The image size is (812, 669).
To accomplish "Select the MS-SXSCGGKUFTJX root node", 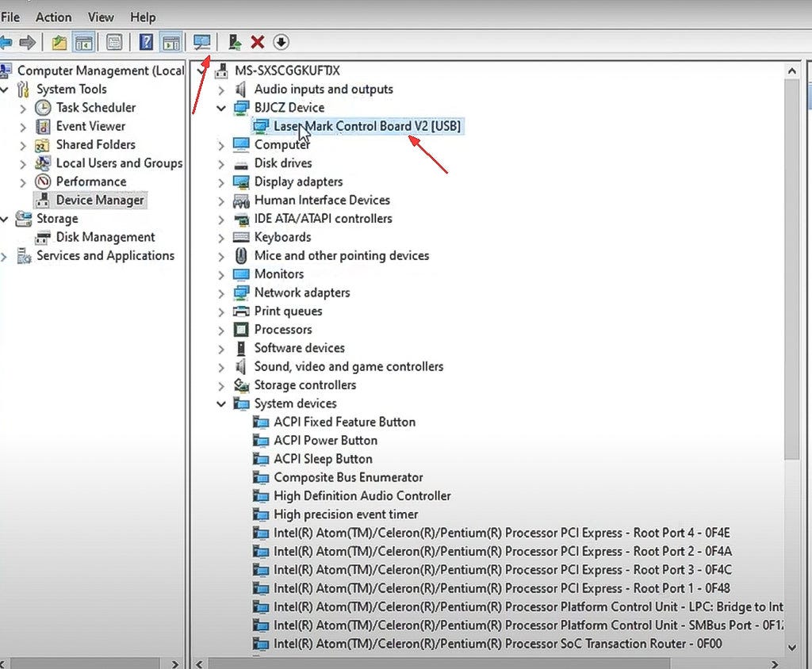I will pyautogui.click(x=287, y=71).
